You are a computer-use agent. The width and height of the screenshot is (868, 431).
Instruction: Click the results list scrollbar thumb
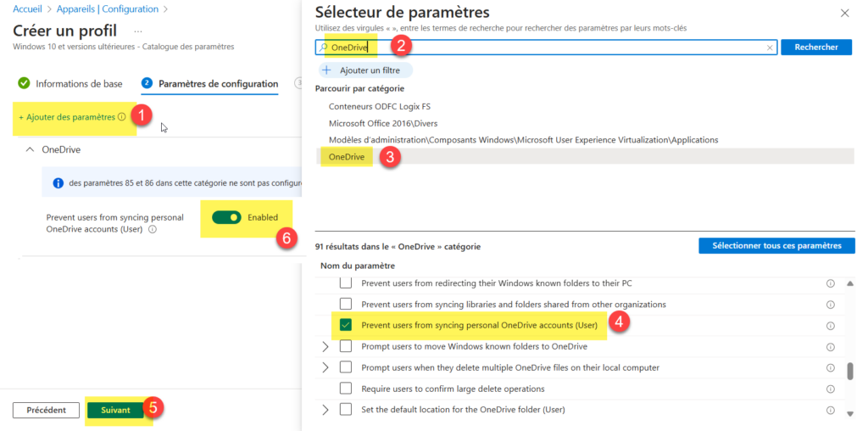849,371
